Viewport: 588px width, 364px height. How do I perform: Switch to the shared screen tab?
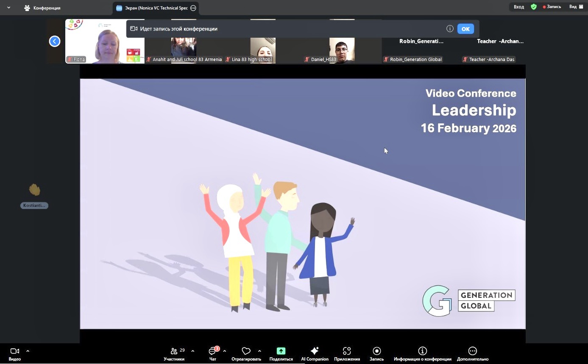(x=156, y=8)
